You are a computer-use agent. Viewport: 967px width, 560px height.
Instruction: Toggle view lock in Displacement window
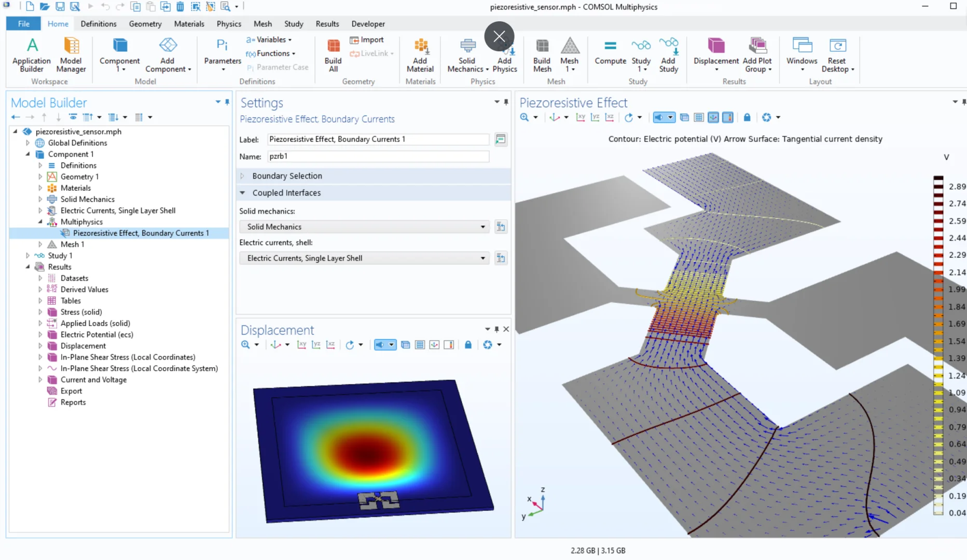468,345
